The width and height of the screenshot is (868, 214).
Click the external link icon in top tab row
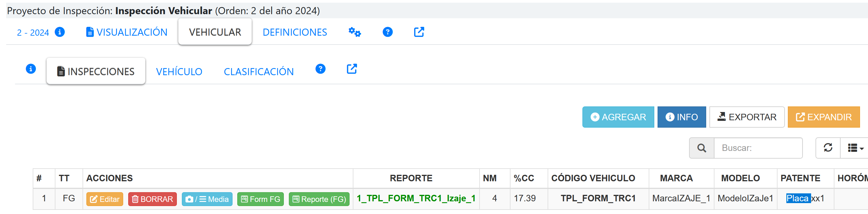pos(419,32)
